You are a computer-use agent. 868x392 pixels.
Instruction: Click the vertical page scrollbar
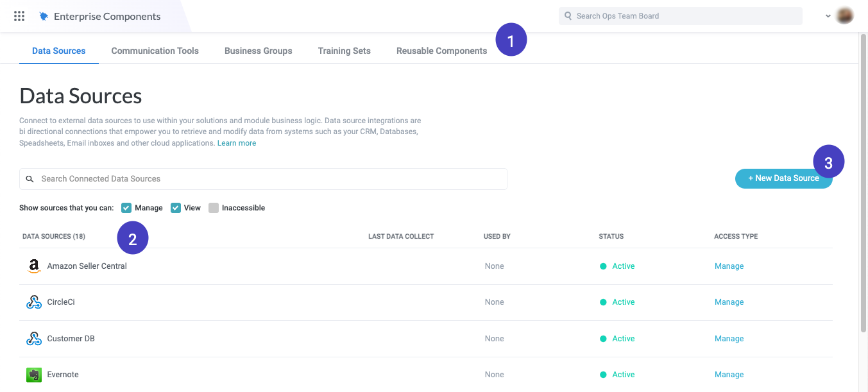point(863,192)
